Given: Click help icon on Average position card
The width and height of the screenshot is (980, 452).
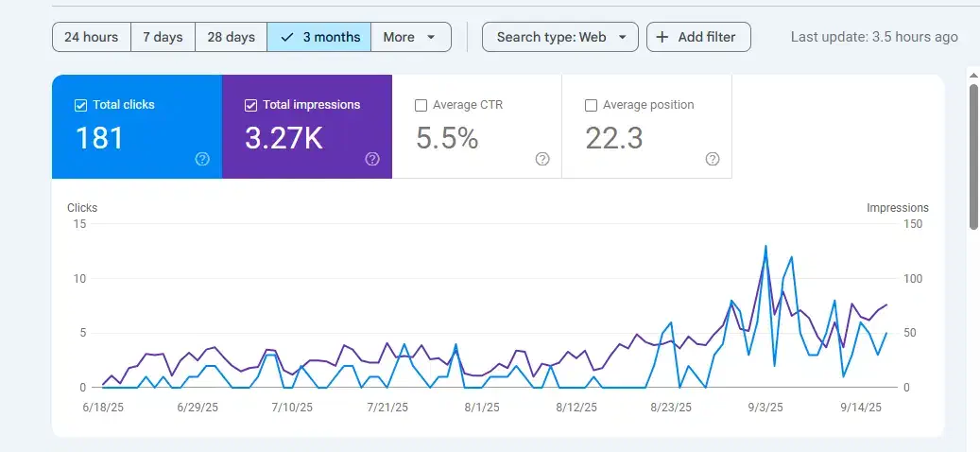Looking at the screenshot, I should tap(713, 159).
